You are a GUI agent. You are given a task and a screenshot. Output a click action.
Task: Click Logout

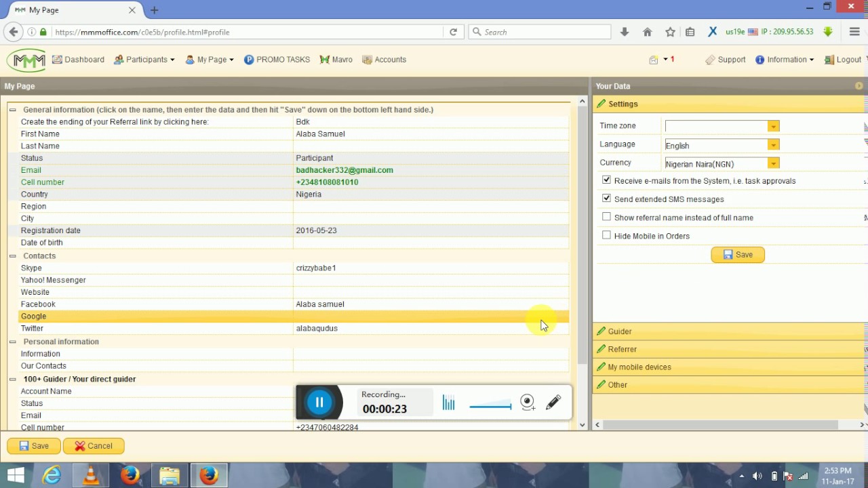(x=842, y=60)
